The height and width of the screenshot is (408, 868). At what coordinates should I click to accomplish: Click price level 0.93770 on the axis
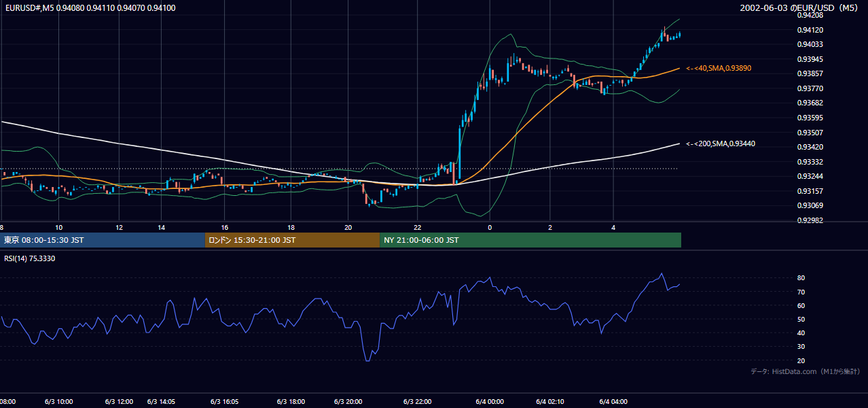[x=810, y=88]
